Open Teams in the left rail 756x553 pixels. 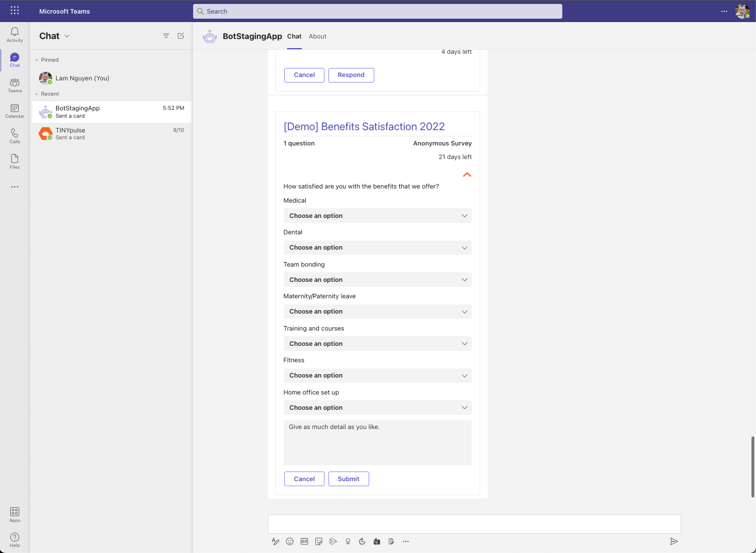15,85
